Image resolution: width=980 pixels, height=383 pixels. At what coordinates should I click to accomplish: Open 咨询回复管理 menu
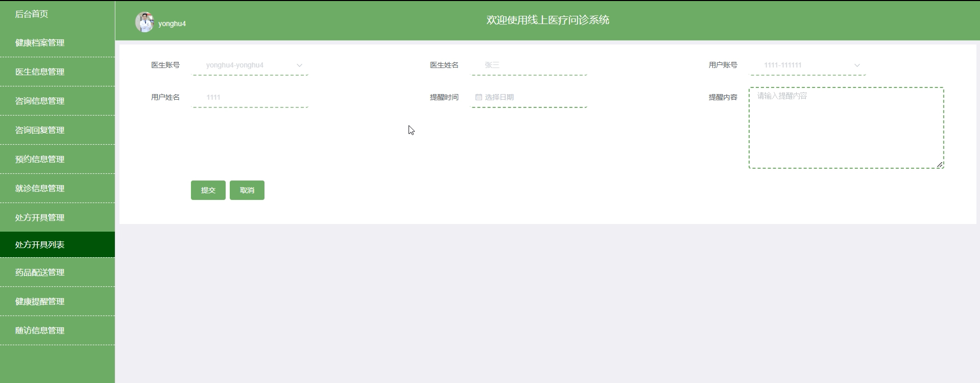(x=57, y=130)
